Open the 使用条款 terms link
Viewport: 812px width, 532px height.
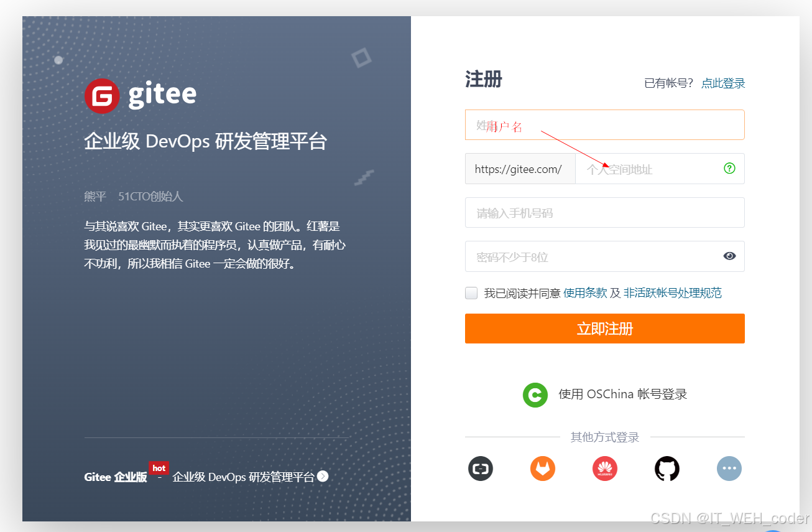tap(585, 293)
